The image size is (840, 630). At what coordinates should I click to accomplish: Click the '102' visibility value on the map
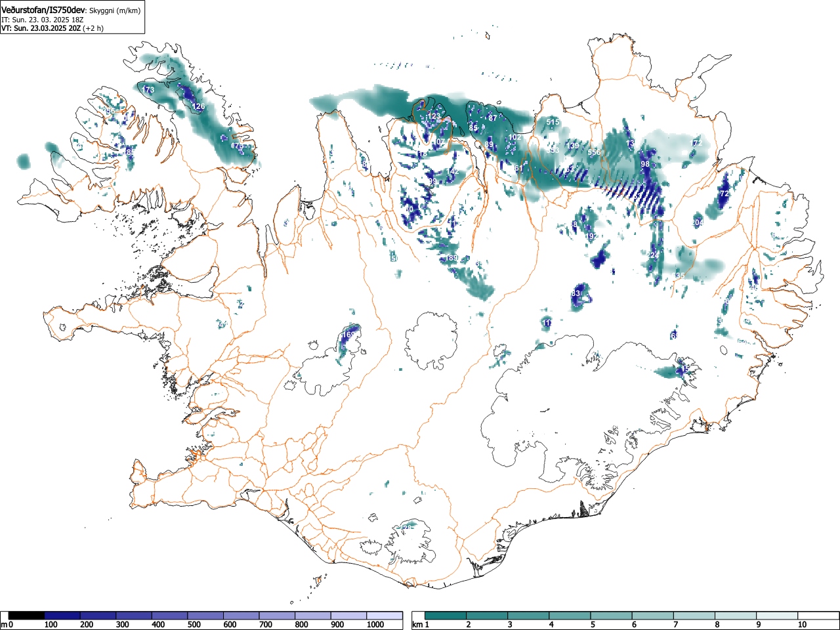[x=514, y=137]
